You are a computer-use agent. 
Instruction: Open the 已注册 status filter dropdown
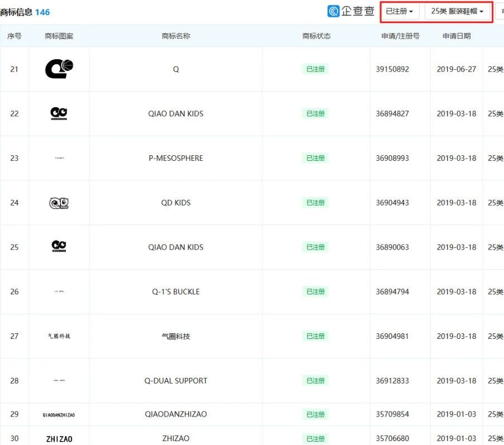400,12
